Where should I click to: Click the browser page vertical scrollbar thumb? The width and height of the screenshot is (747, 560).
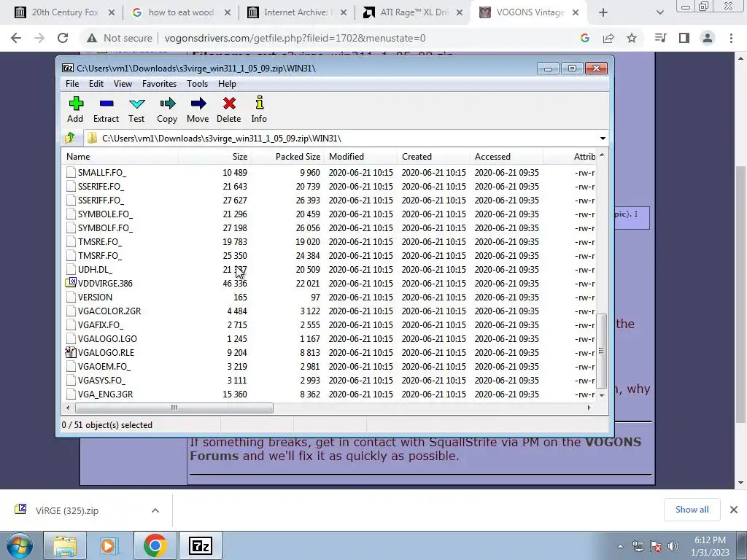[741, 295]
